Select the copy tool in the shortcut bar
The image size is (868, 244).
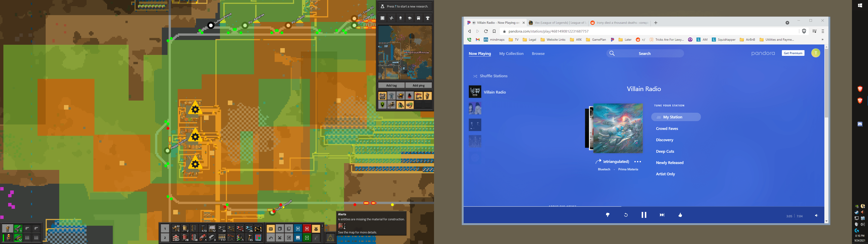coord(280,228)
